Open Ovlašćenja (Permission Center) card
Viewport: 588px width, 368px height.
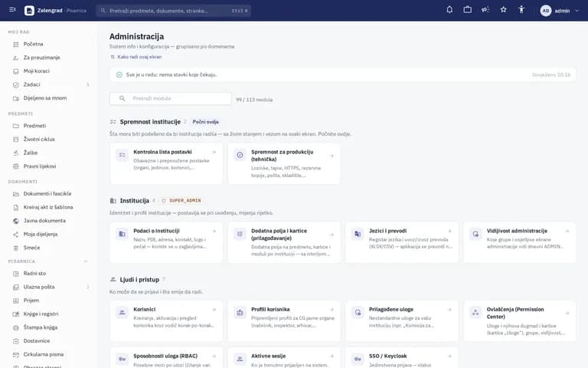coord(520,320)
